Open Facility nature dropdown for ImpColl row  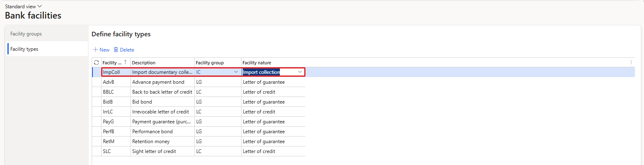click(x=300, y=72)
